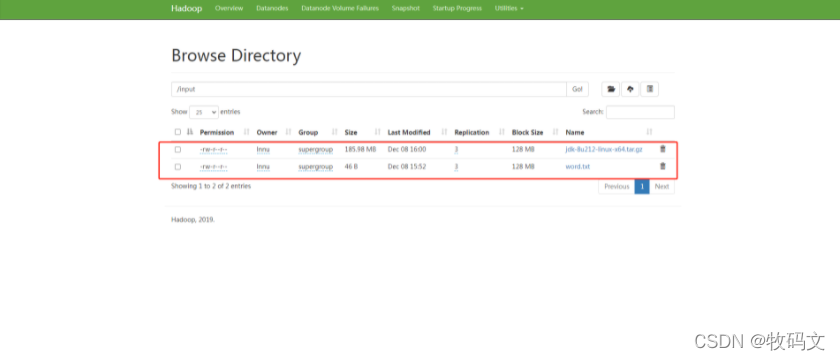Open the Overview tab
Screen dimensions: 840x360
click(x=229, y=9)
